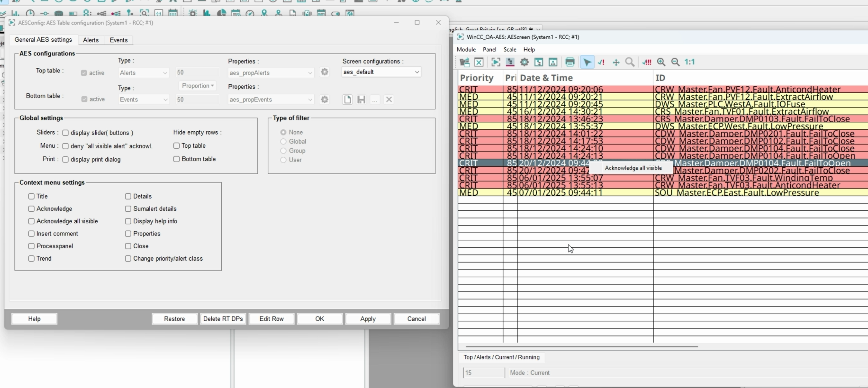868x388 pixels.
Task: Click save configuration floppy disk icon
Action: (x=361, y=100)
